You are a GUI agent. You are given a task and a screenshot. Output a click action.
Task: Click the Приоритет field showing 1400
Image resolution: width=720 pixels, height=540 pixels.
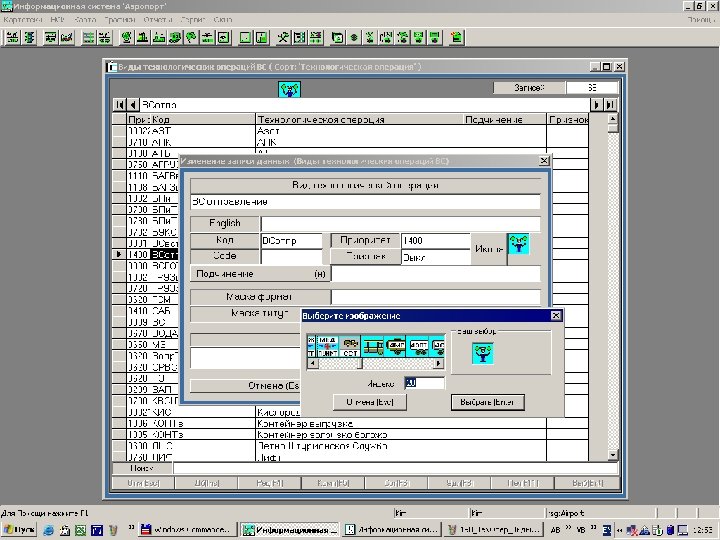coord(434,241)
